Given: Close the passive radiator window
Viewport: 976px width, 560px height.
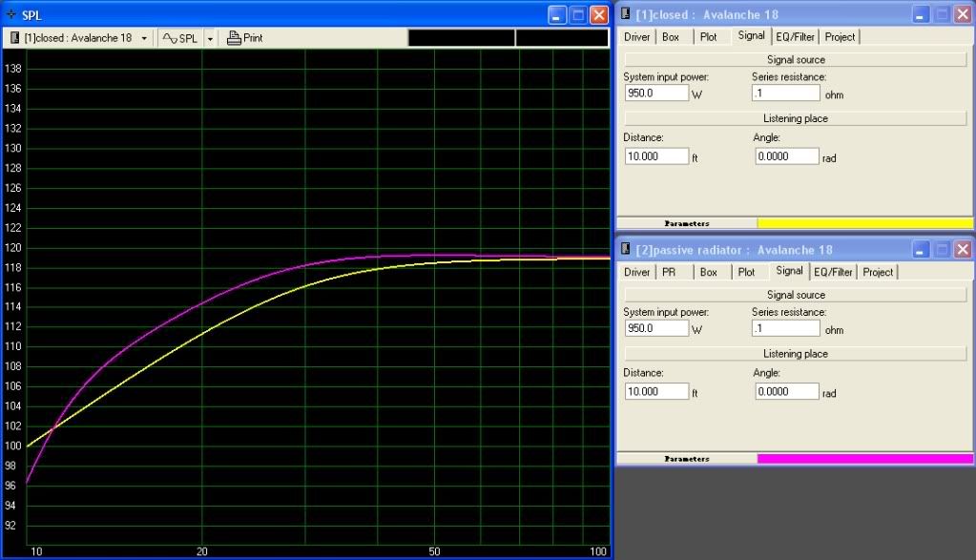Looking at the screenshot, I should click(x=963, y=249).
